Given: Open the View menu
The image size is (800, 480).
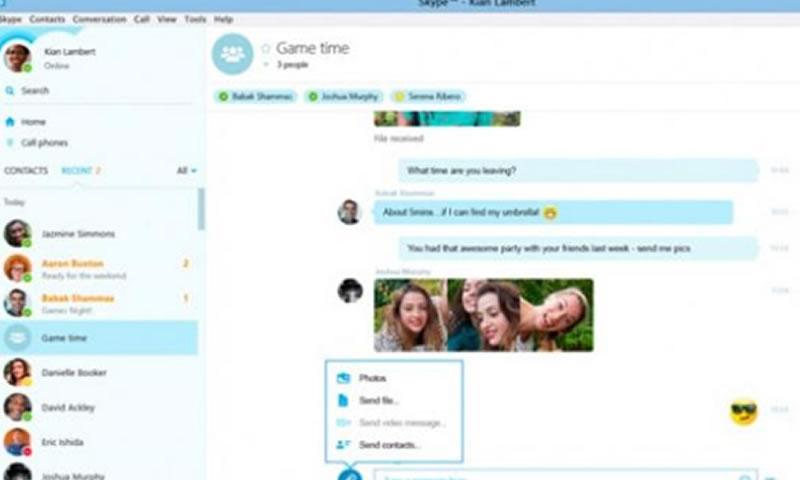Looking at the screenshot, I should click(167, 19).
